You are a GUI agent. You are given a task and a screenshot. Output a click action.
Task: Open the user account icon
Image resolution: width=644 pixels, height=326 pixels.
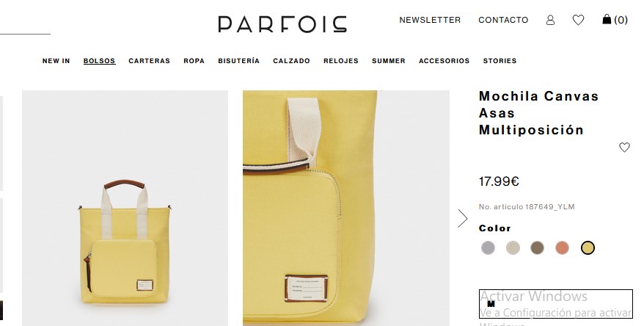pos(550,20)
